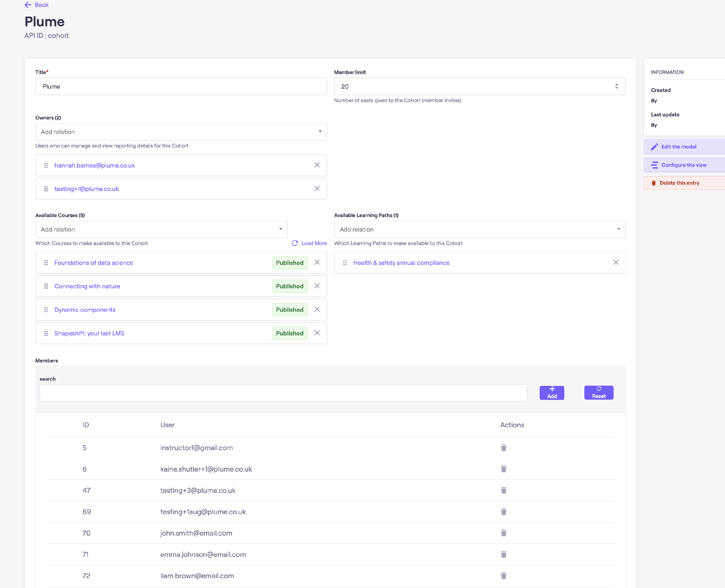The image size is (725, 588).
Task: Remove Foundations of data science course
Action: click(317, 262)
